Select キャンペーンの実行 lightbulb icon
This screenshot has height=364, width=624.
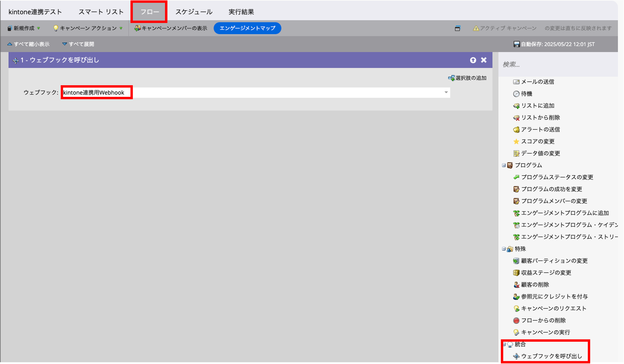tap(516, 332)
